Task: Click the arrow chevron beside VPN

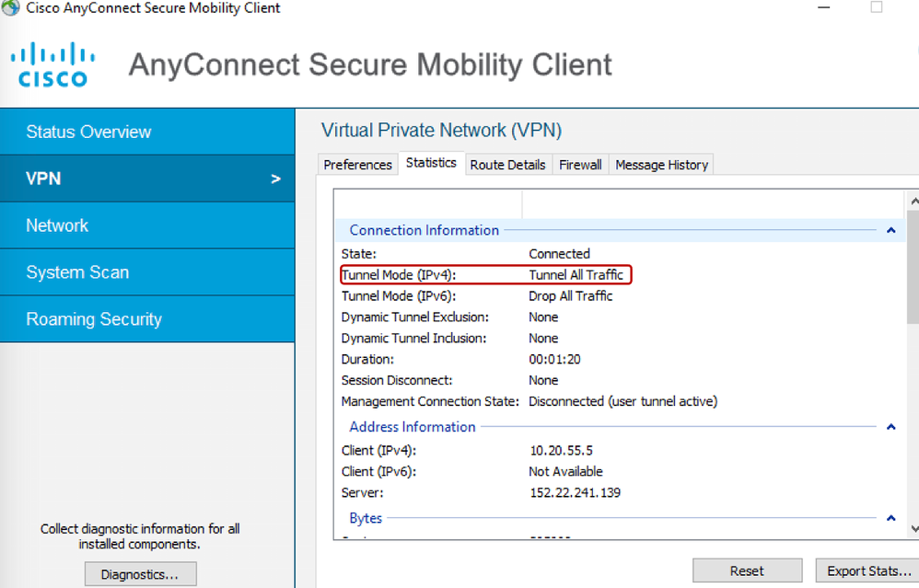Action: [x=275, y=179]
